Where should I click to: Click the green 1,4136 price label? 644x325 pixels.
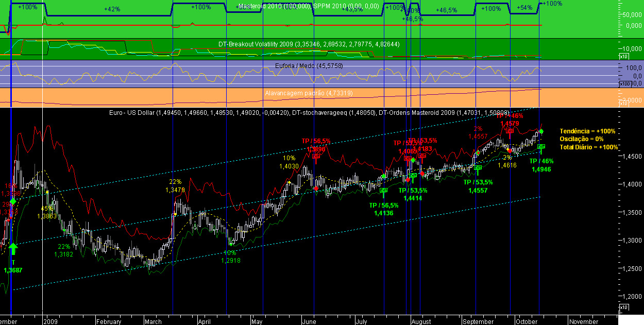[x=384, y=213]
